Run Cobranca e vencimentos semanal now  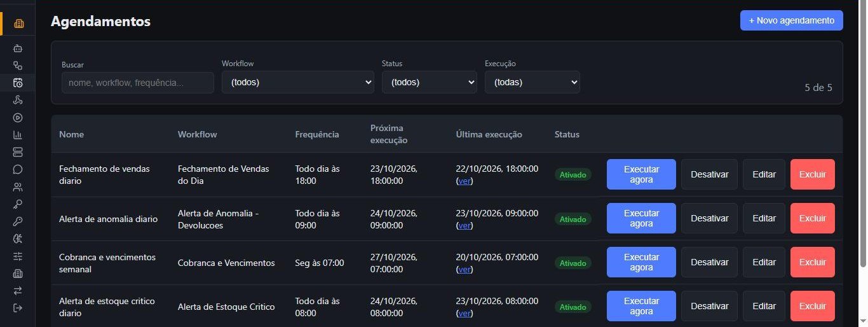tap(641, 262)
